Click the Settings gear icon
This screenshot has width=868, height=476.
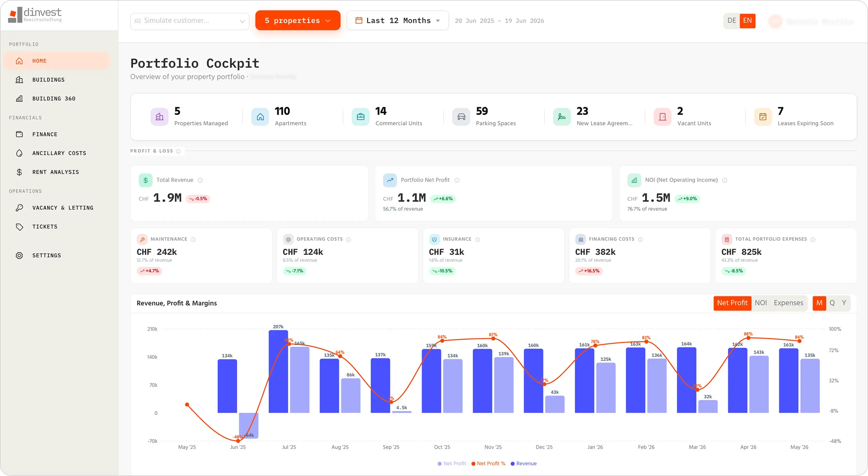click(x=19, y=256)
